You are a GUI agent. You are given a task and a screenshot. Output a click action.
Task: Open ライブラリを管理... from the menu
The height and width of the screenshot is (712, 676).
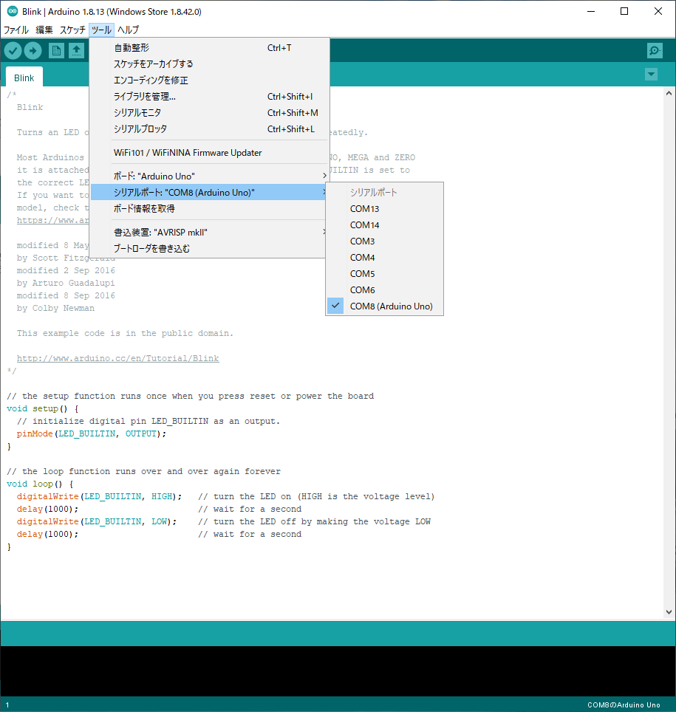click(209, 97)
